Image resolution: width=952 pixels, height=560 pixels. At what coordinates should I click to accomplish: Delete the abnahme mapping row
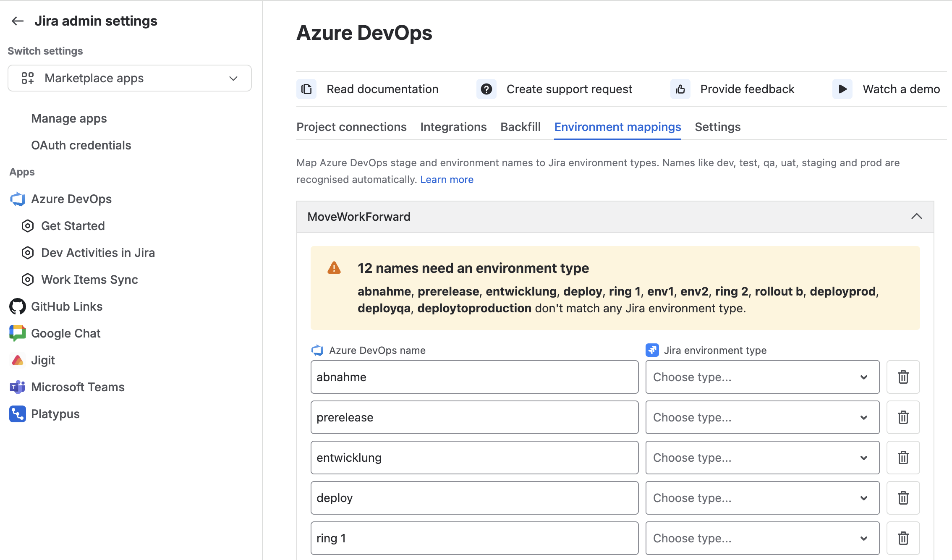pos(903,377)
